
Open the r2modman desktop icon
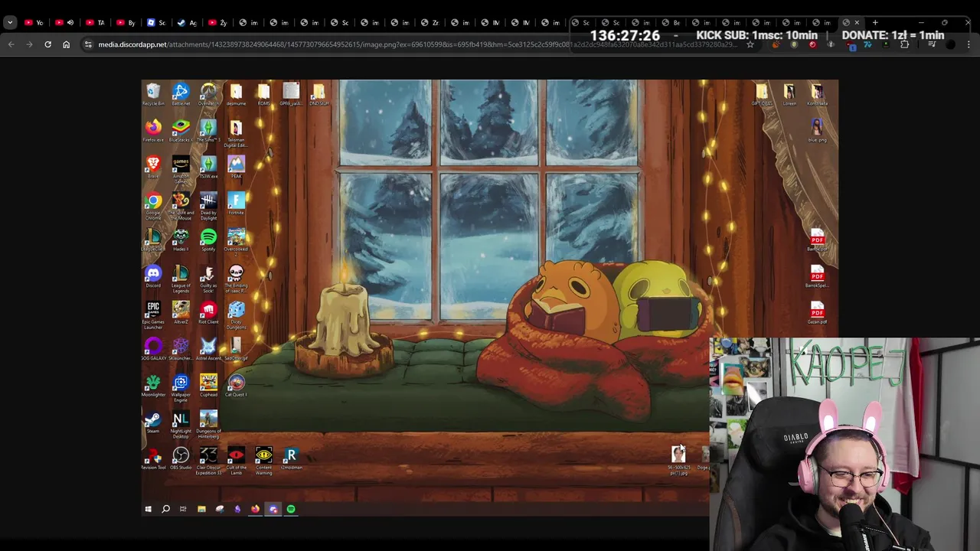(291, 458)
